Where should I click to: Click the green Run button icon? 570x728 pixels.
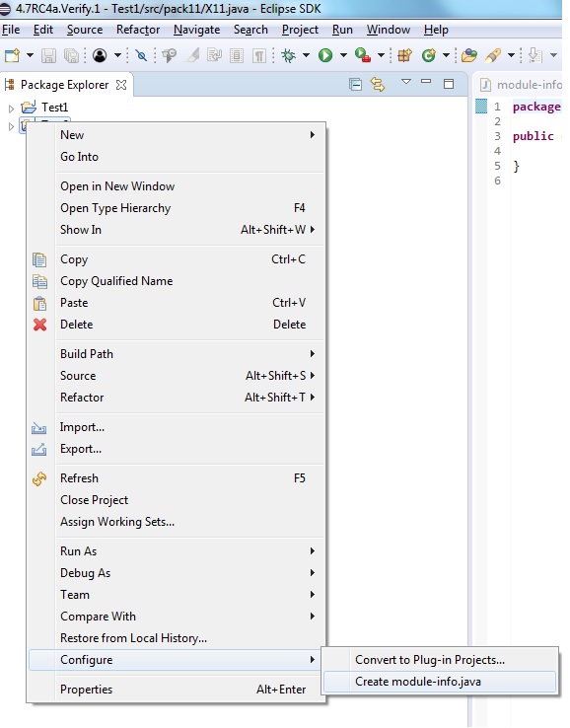pyautogui.click(x=325, y=55)
